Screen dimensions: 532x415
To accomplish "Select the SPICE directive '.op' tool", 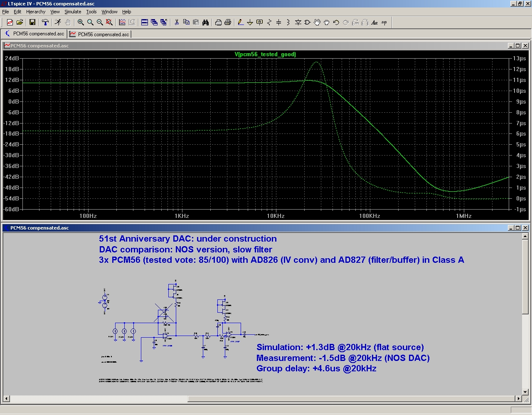I will pos(384,22).
